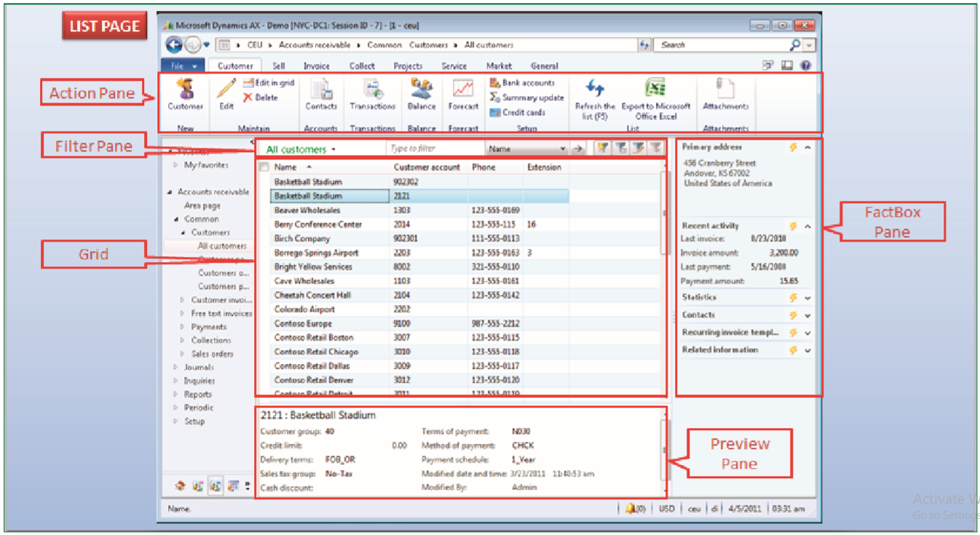Click Recent activity lightning bolt icon
Image resolution: width=980 pixels, height=535 pixels.
(x=794, y=226)
